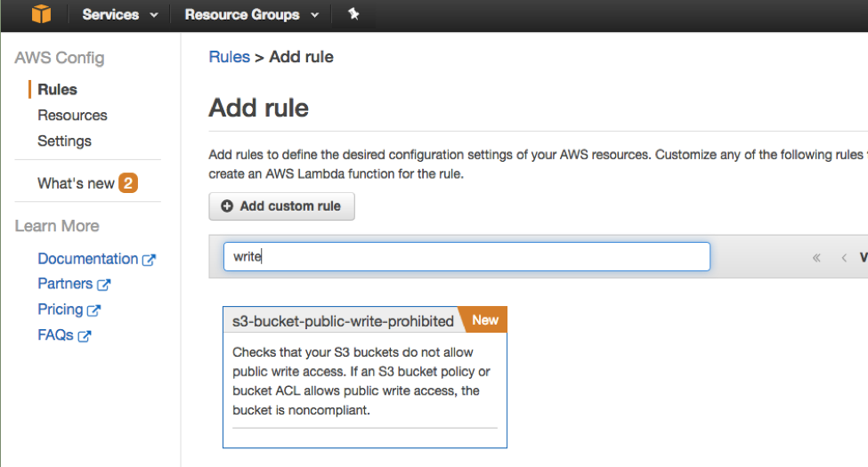Click the Add rule page heading

pos(258,108)
